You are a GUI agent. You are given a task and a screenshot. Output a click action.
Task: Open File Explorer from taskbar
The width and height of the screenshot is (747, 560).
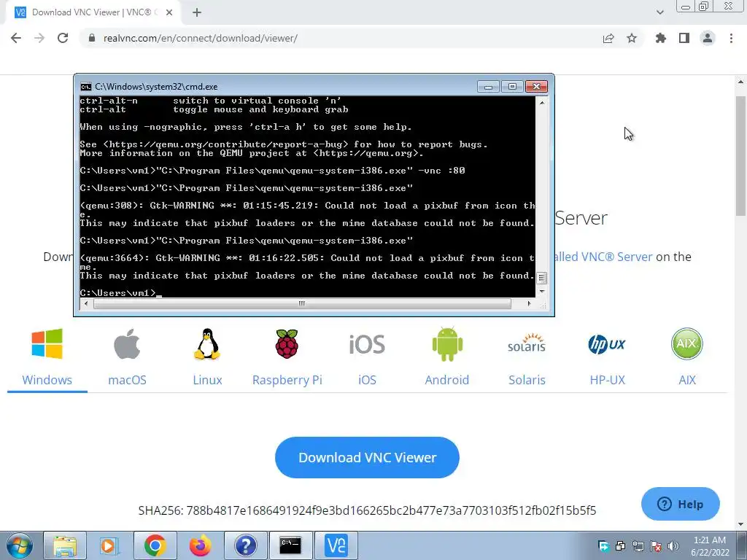[65, 545]
